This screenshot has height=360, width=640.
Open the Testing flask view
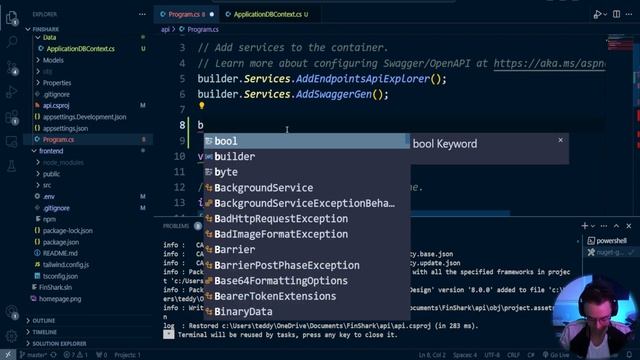coord(11,166)
